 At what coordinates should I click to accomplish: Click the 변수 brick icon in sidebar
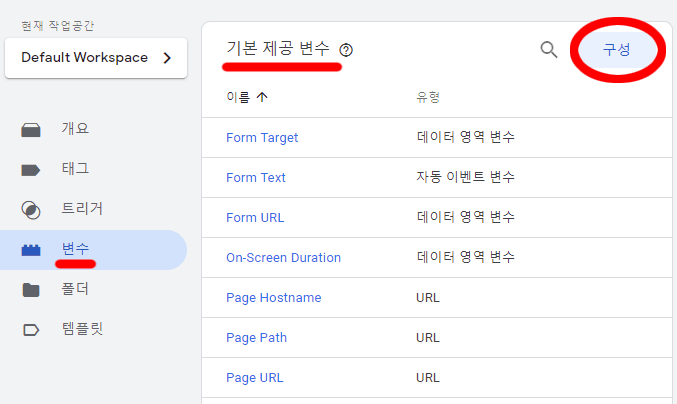coord(31,250)
